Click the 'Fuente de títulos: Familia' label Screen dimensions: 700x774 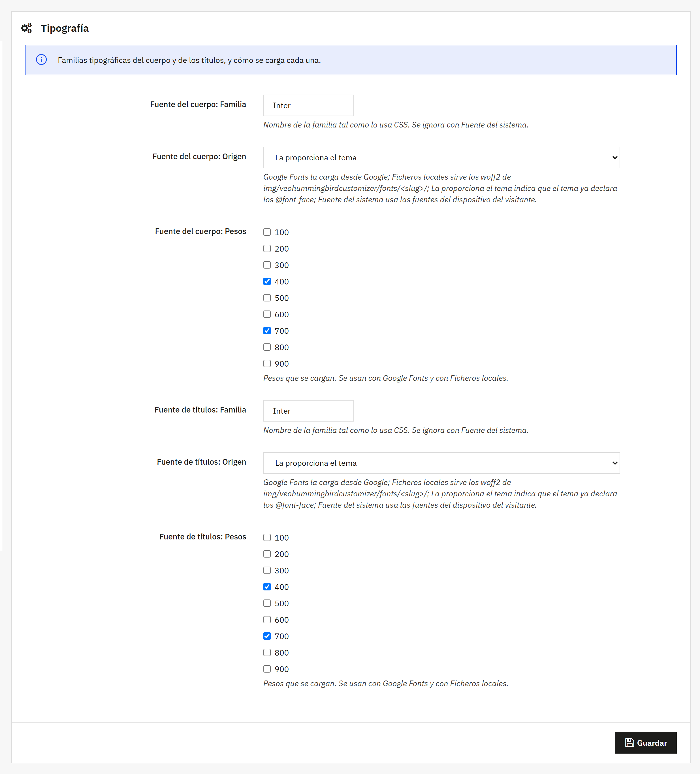(200, 410)
